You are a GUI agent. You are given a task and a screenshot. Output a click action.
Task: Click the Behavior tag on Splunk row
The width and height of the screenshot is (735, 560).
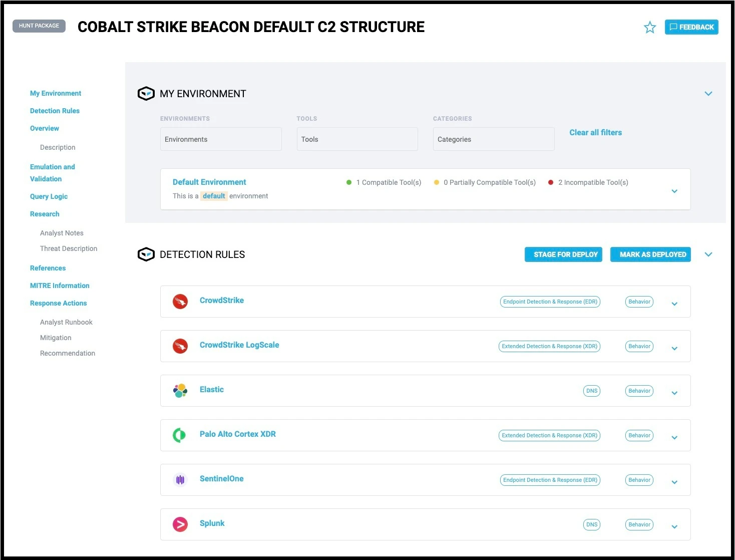(639, 524)
